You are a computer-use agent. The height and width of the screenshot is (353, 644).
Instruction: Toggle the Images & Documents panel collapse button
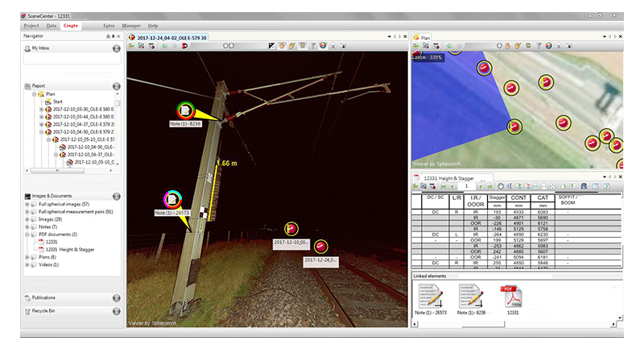click(x=116, y=196)
